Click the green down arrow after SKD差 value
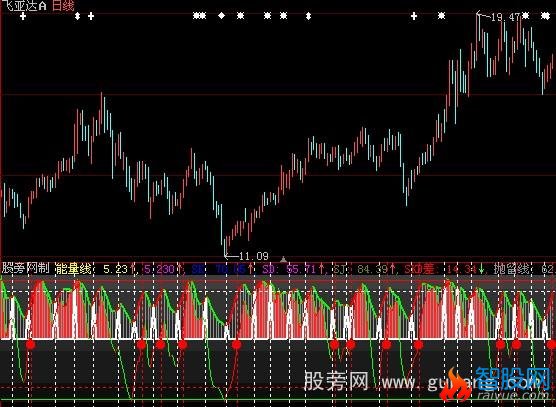The width and height of the screenshot is (556, 407). (481, 269)
